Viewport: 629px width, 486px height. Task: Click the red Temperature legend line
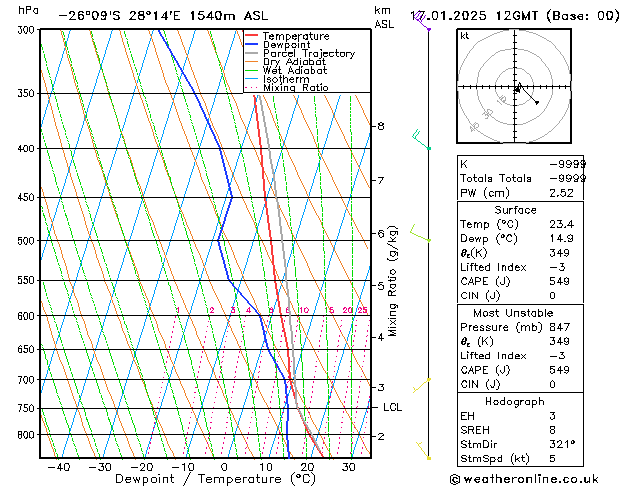(x=251, y=36)
